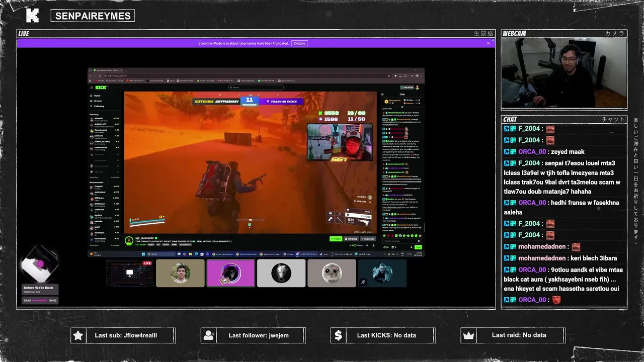This screenshot has height=362, width=644.
Task: Bookmark page with star icon in address bar
Action: 389,76
